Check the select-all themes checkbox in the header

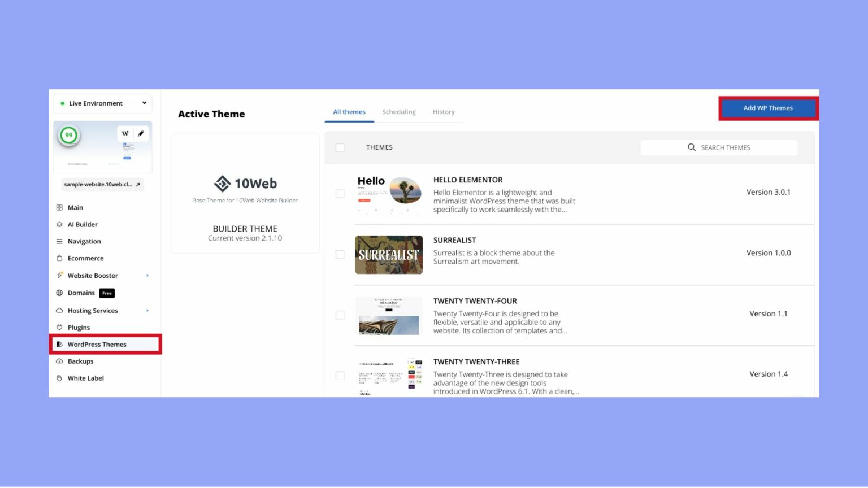pyautogui.click(x=340, y=147)
